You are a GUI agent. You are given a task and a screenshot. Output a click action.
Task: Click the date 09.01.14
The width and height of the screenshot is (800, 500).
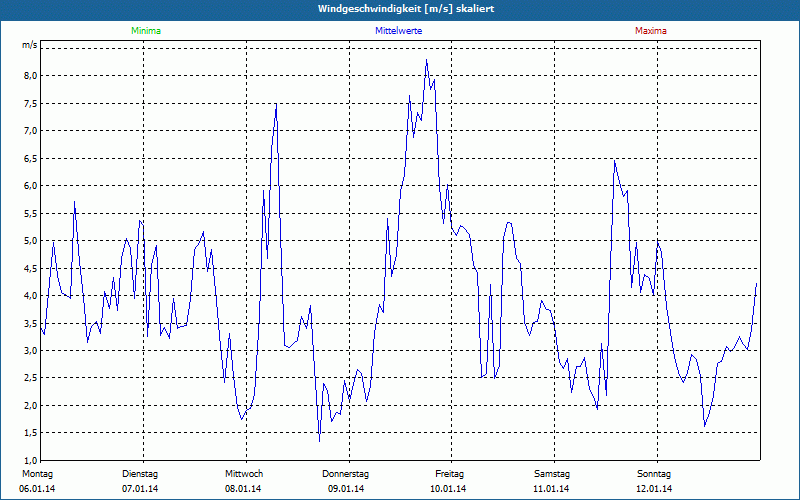click(x=346, y=489)
